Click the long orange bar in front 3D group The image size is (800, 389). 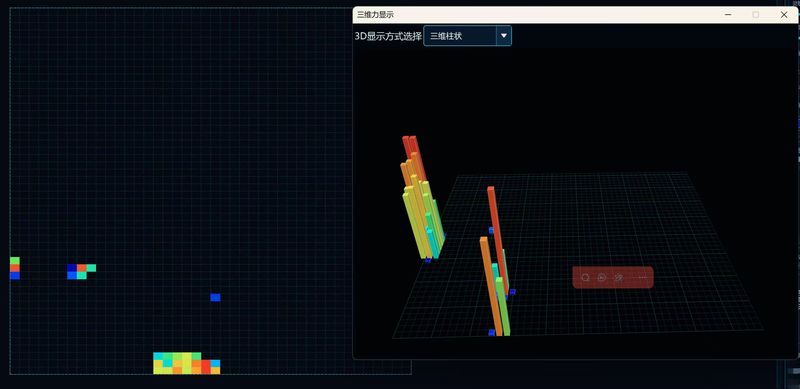click(490, 286)
